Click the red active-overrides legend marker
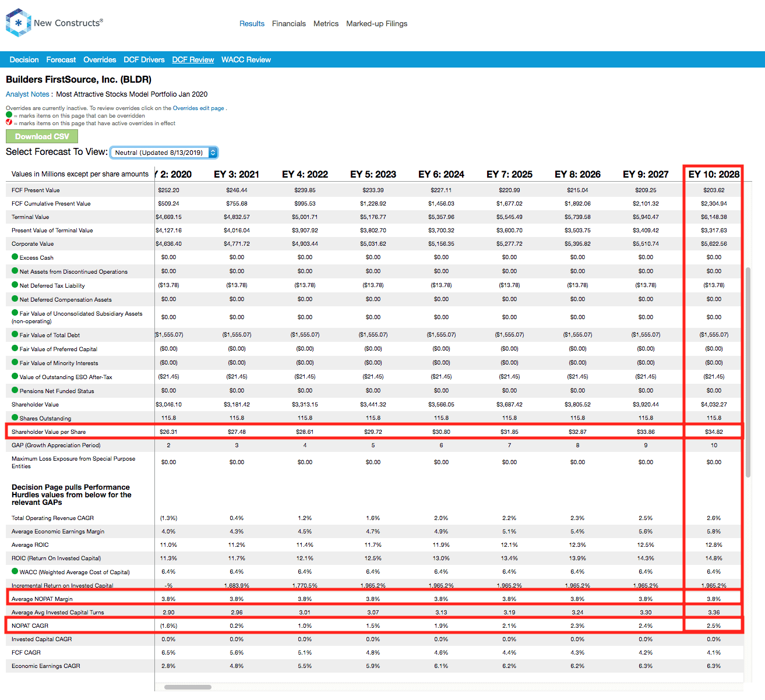 pos(9,122)
